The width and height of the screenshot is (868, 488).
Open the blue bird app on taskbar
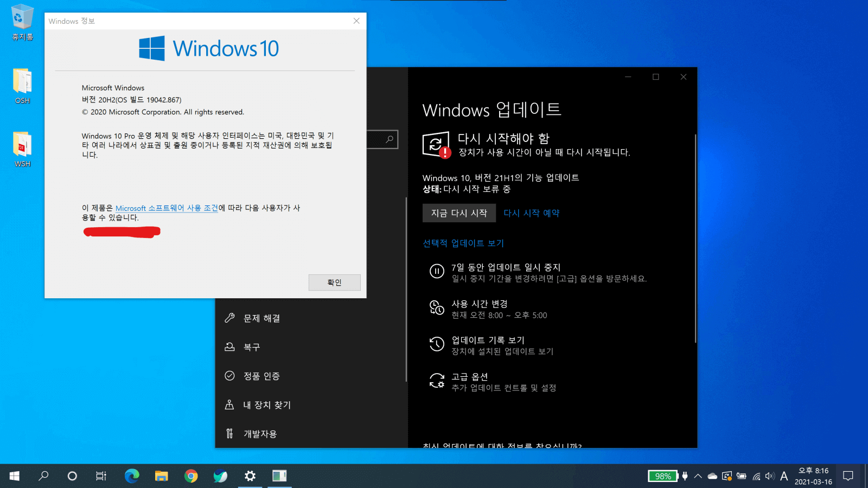[220, 476]
